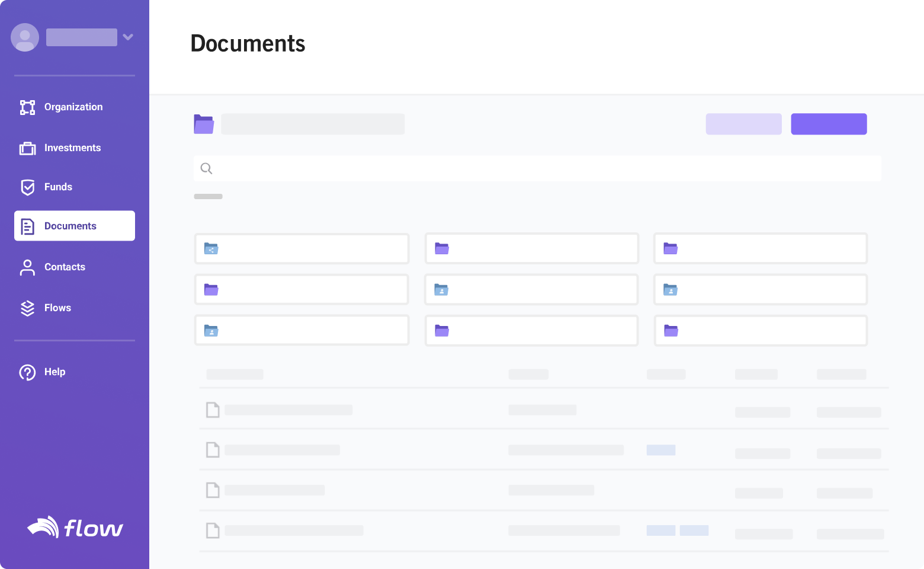Viewport: 924px width, 569px height.
Task: Click the Contacts person icon
Action: tap(27, 267)
